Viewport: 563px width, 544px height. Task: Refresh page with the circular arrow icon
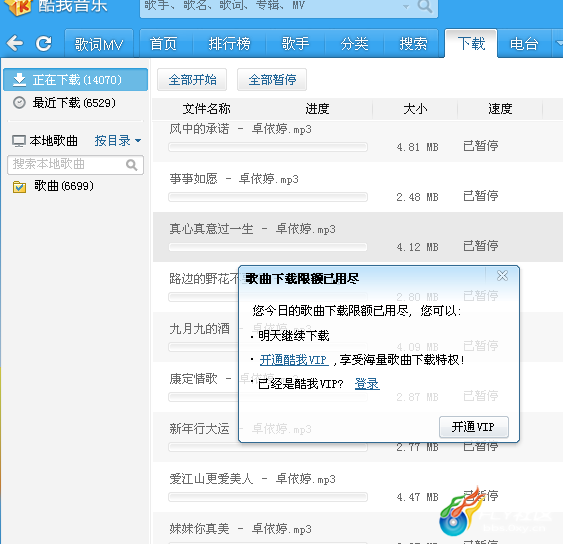(43, 43)
